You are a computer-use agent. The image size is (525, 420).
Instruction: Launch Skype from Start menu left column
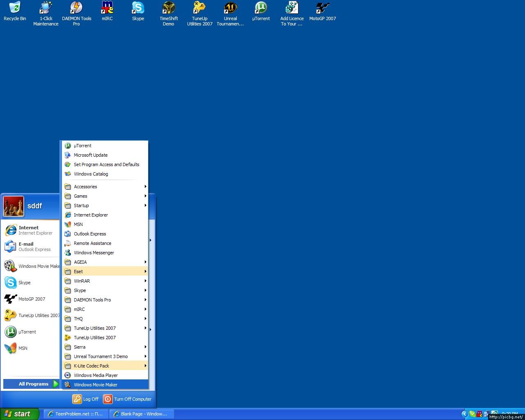pyautogui.click(x=32, y=283)
